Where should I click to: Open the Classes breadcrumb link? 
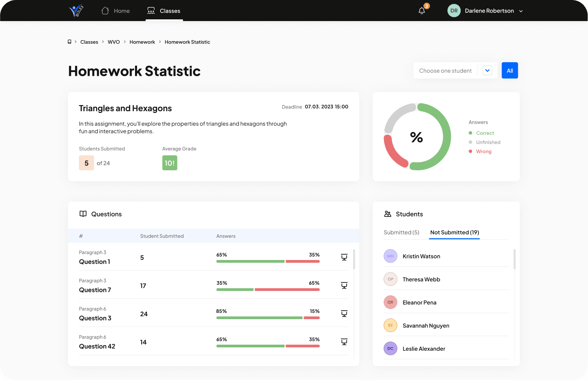pyautogui.click(x=89, y=42)
